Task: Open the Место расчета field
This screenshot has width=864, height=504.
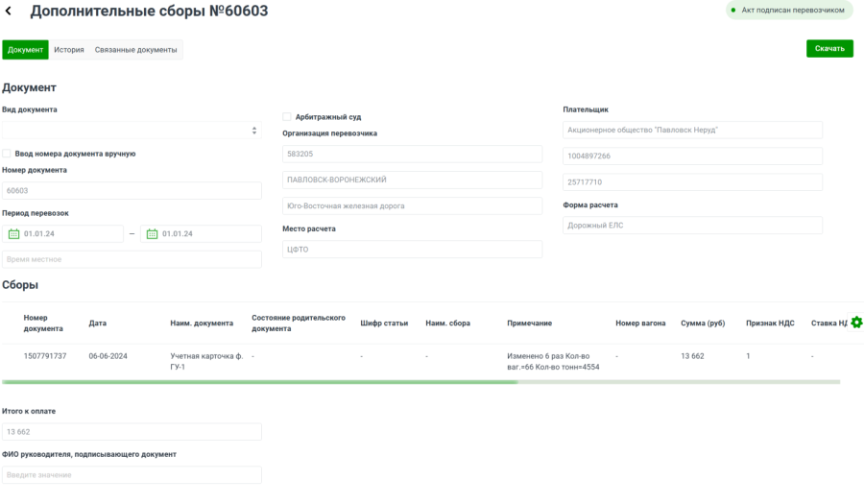Action: point(412,250)
